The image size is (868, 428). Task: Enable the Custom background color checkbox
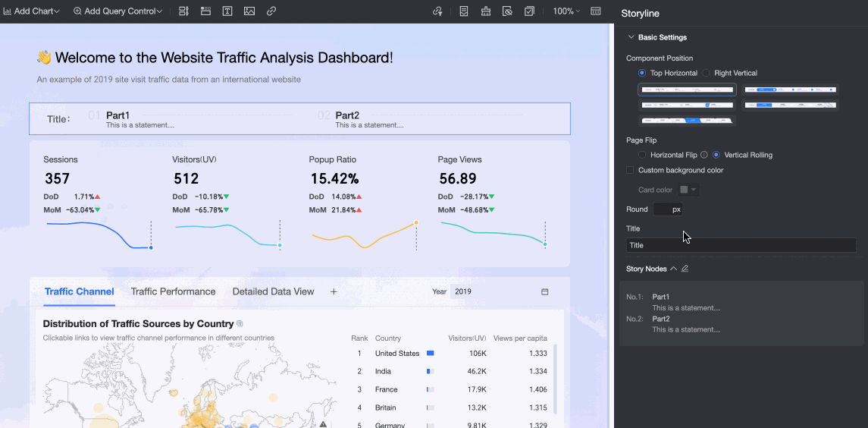(x=630, y=170)
